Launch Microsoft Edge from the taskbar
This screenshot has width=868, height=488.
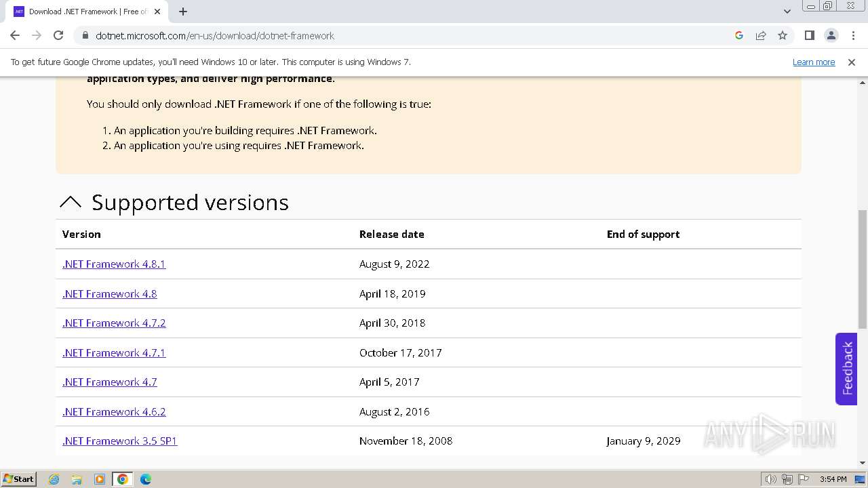click(146, 479)
